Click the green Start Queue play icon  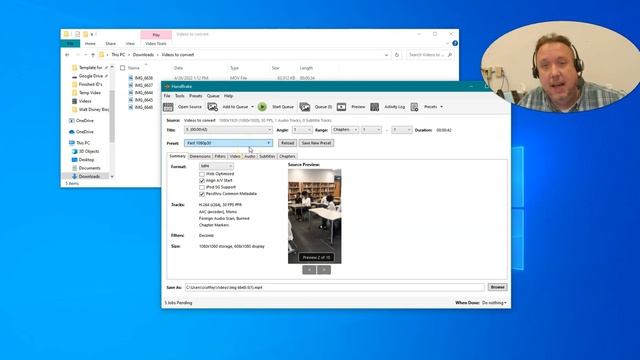[262, 107]
